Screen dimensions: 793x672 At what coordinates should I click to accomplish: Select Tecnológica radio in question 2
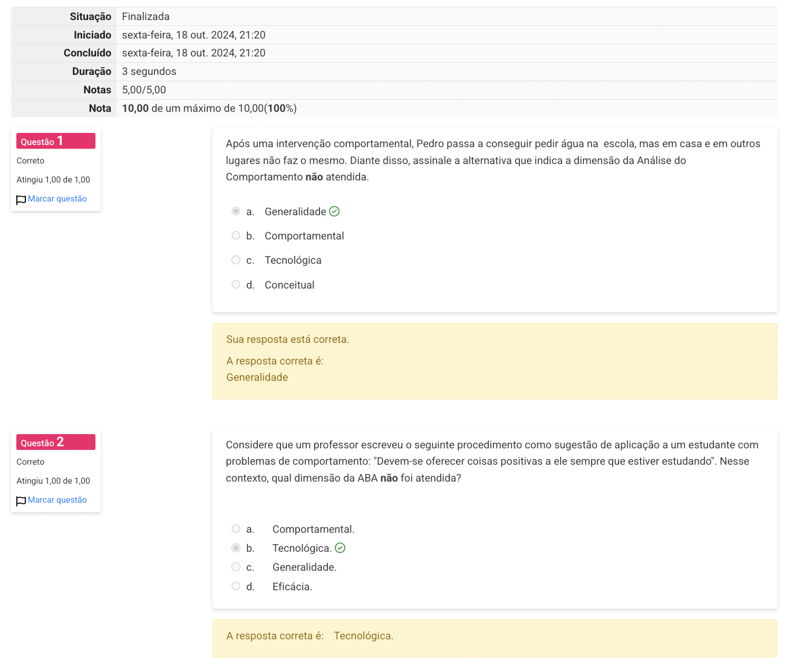236,548
